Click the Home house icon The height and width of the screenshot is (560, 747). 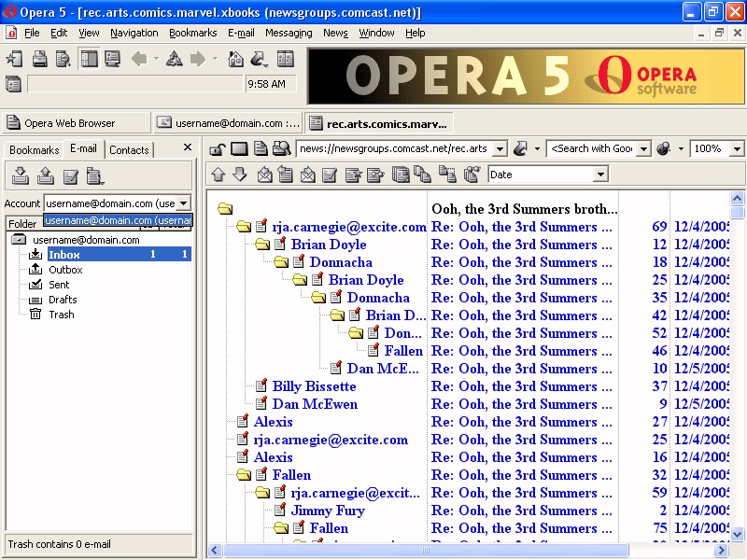pyautogui.click(x=235, y=59)
